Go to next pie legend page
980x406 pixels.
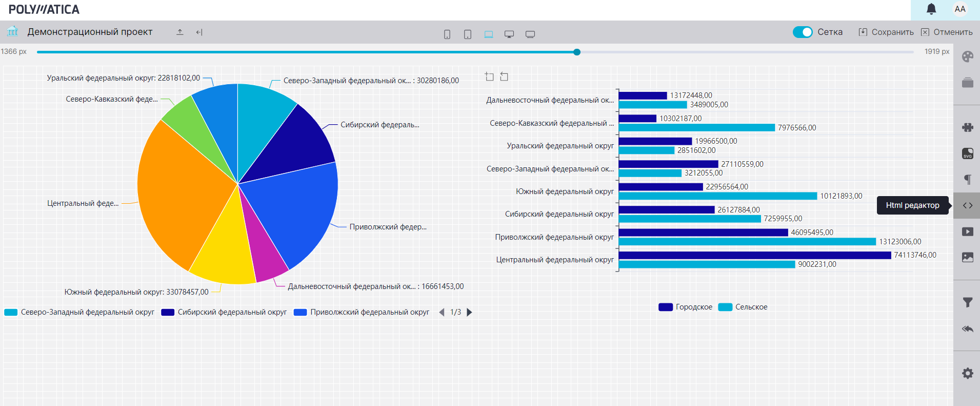(469, 312)
